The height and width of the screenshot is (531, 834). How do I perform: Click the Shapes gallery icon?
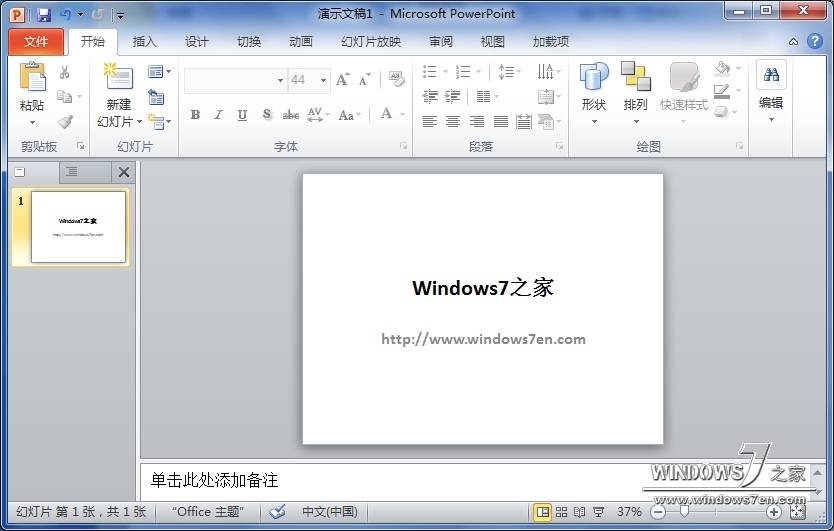(x=594, y=77)
